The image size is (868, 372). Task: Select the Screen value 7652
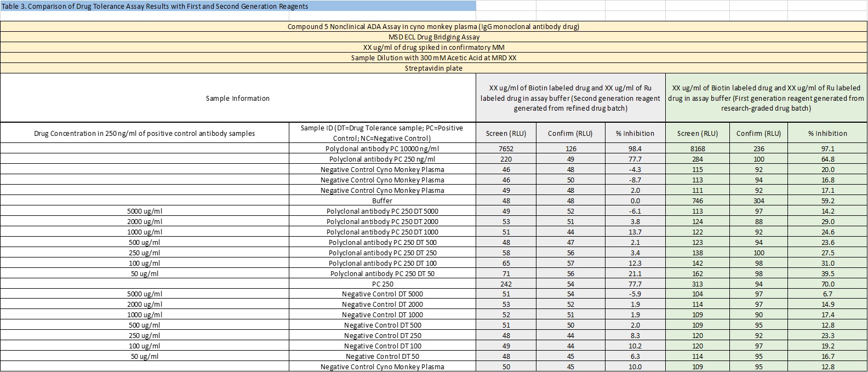click(x=506, y=149)
